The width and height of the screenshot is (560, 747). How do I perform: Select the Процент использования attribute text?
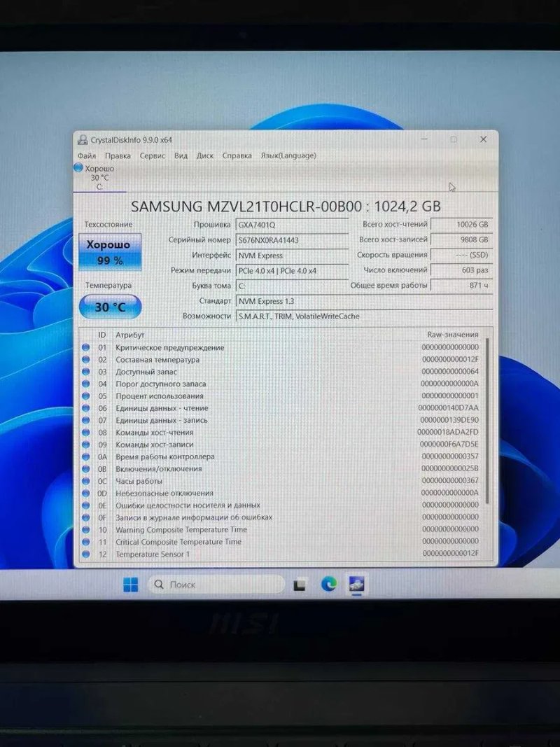[160, 396]
